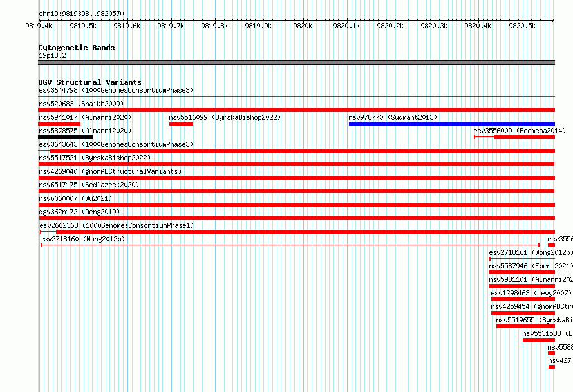Click the 9820k ruler tick label
Image resolution: width=573 pixels, height=392 pixels.
[303, 26]
